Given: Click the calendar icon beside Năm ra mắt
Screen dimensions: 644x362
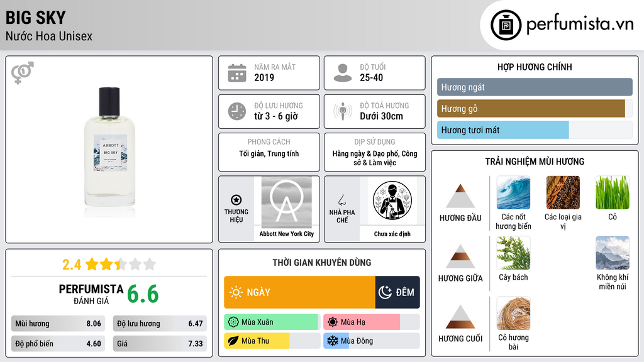Looking at the screenshot, I should [x=237, y=73].
